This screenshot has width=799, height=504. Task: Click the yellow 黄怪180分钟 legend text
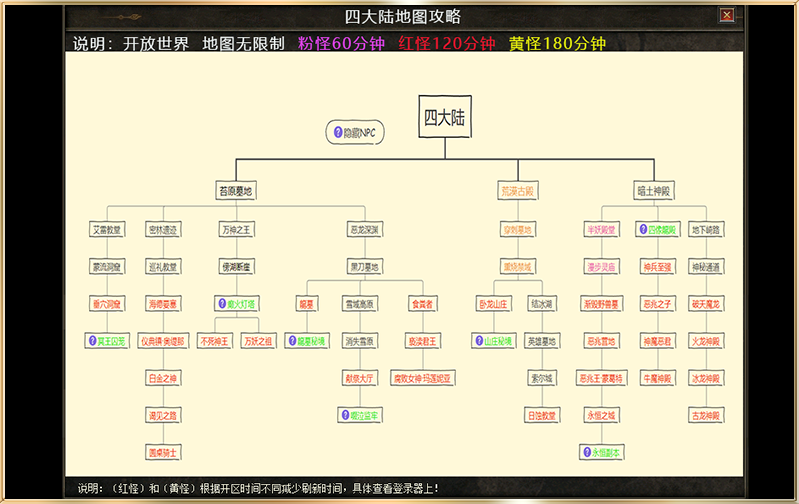point(557,44)
